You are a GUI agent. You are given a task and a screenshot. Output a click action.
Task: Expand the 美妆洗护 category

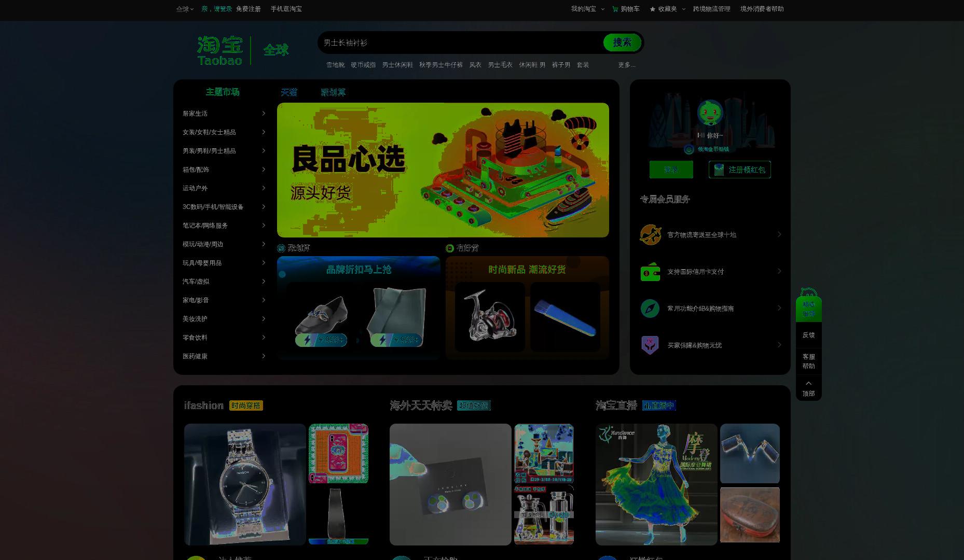coord(224,319)
